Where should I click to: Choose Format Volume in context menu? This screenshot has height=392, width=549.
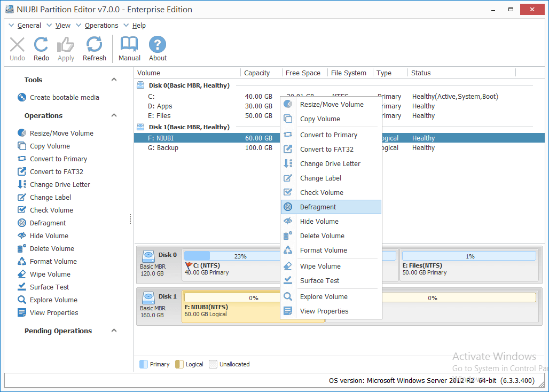[331, 250]
